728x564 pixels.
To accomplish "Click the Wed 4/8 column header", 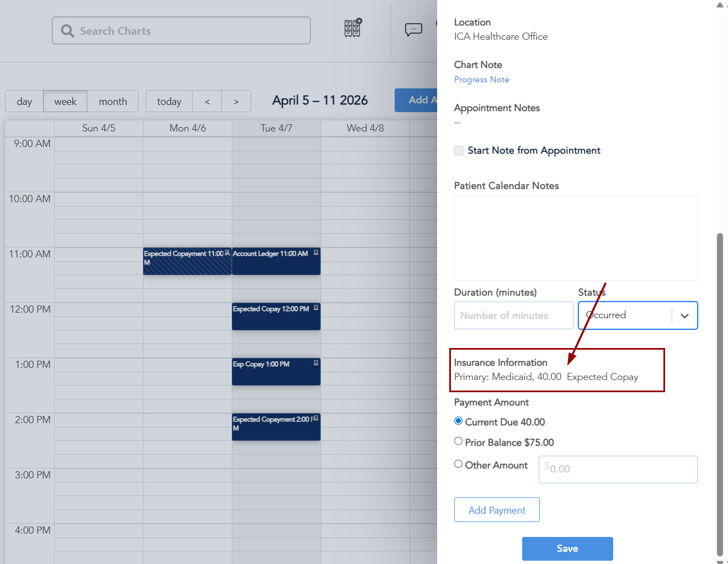I will point(365,128).
